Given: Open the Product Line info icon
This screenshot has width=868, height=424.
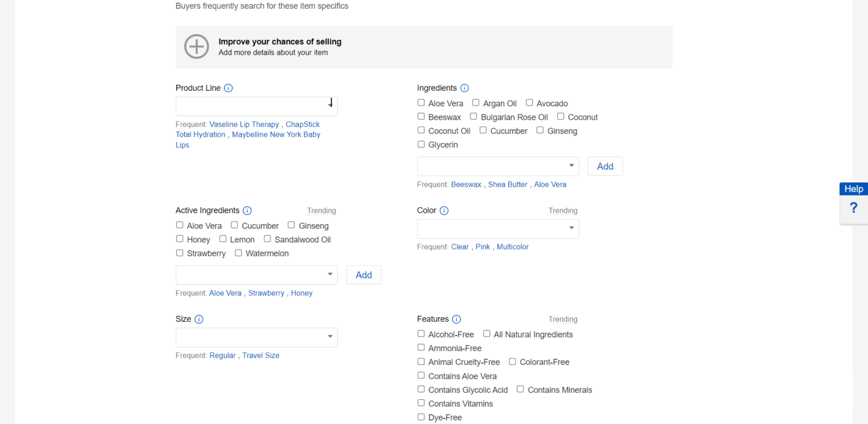Looking at the screenshot, I should 228,88.
